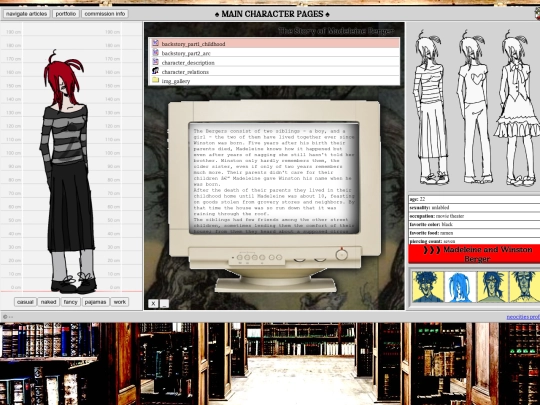Viewport: 540px width, 405px height.
Task: Click the ruffled dress outfit line sketch
Action: coord(518,108)
